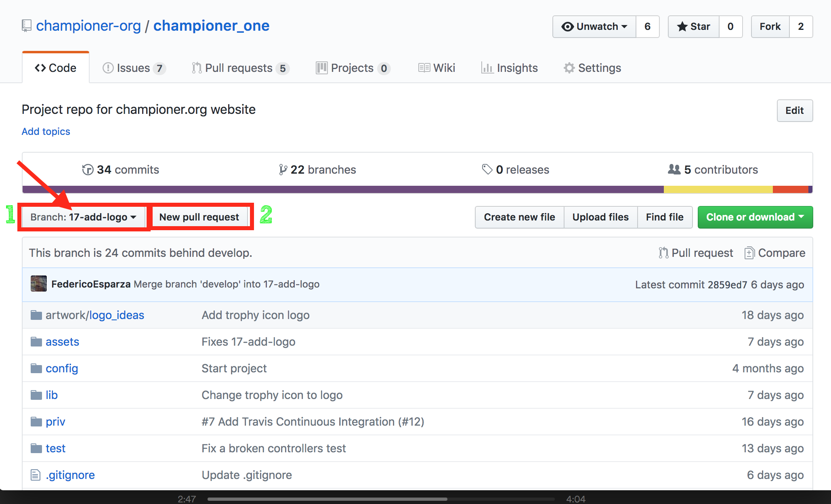This screenshot has height=504, width=831.
Task: Click Upload files button
Action: pos(600,217)
